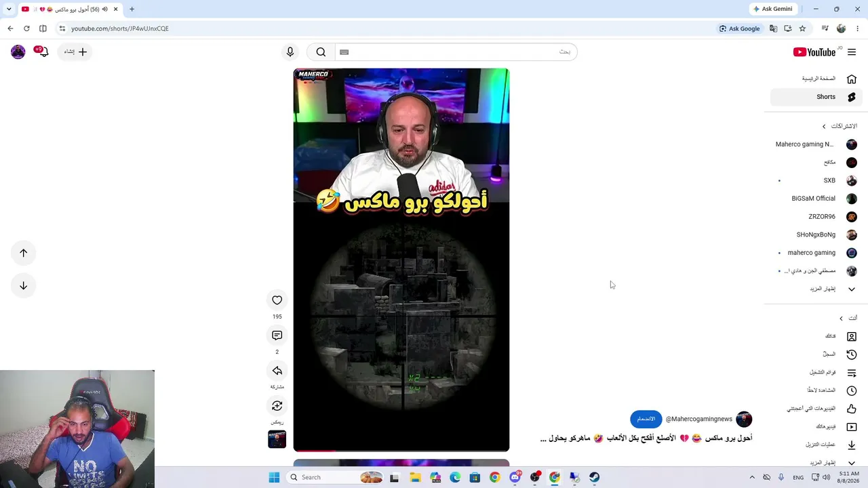Viewport: 868px width, 488px height.
Task: Open the Windows Start menu
Action: (x=274, y=477)
